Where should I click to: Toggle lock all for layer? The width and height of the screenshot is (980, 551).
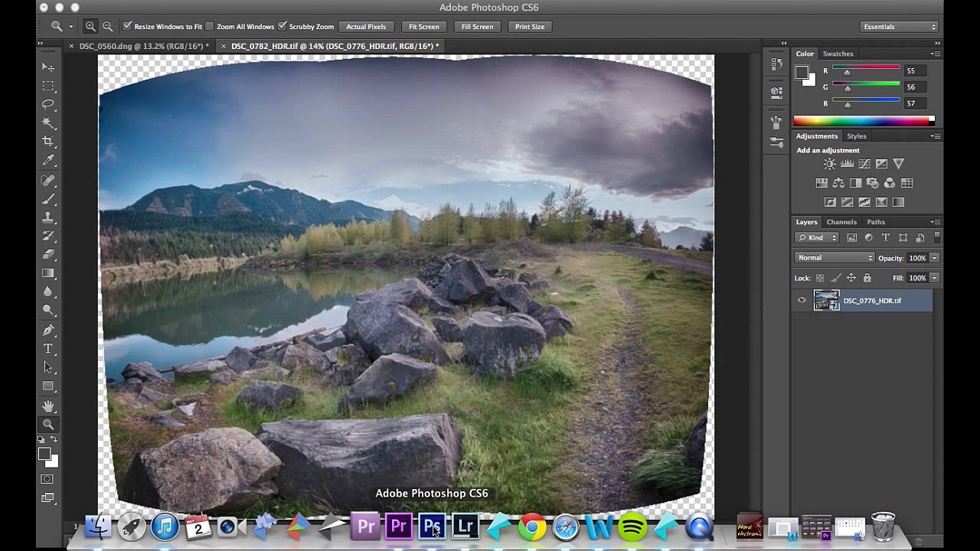[x=867, y=278]
